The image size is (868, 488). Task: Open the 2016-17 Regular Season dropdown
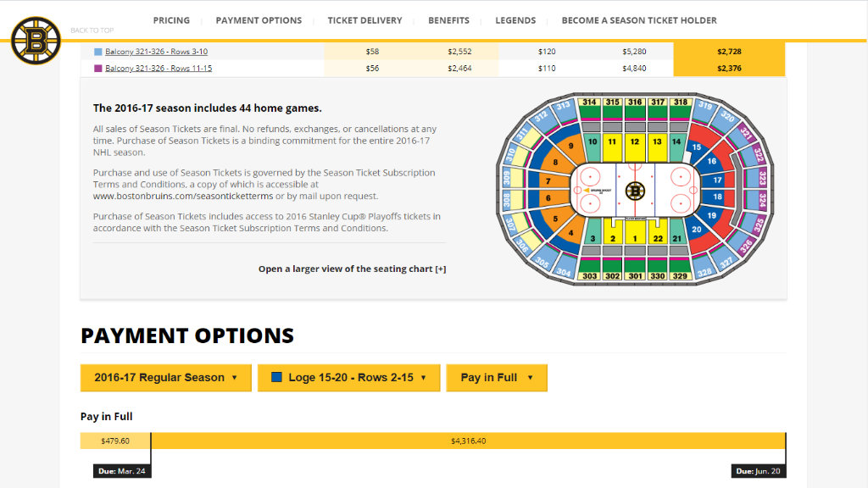click(165, 377)
